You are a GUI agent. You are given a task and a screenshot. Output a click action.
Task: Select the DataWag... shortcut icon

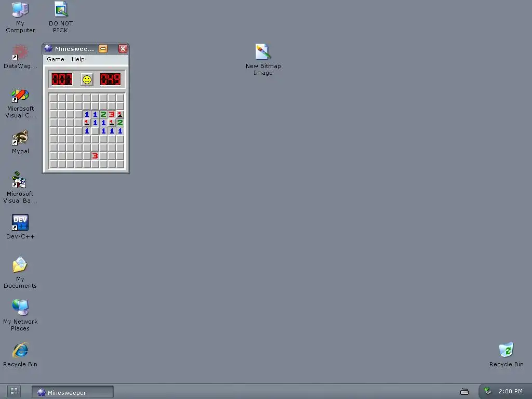[x=20, y=57]
